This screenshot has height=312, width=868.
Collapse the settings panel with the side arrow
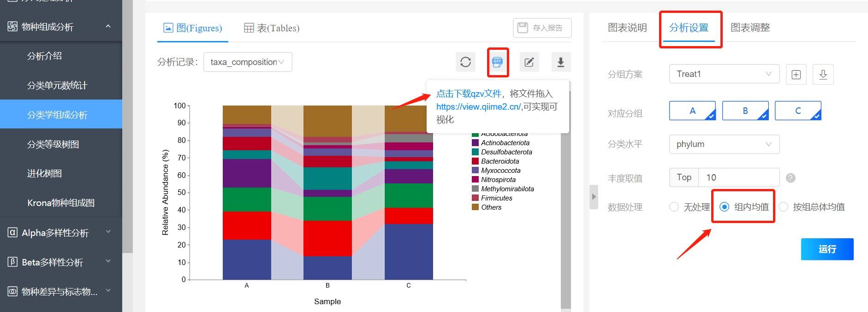(594, 197)
